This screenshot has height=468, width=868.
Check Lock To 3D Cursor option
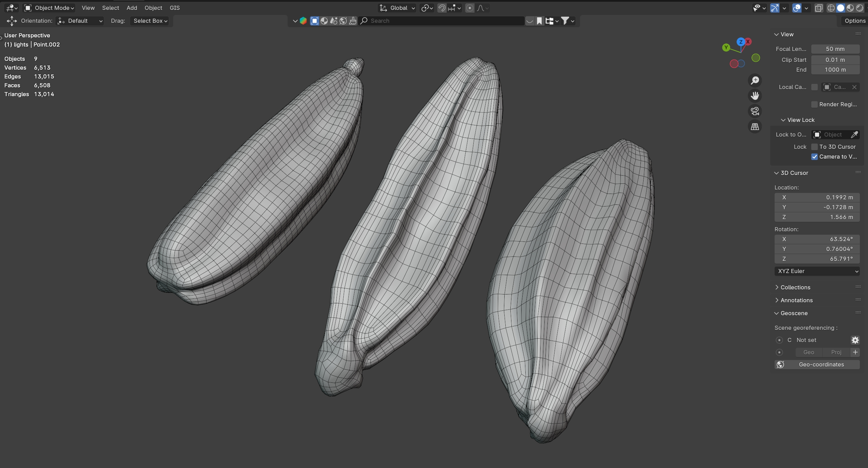click(814, 147)
